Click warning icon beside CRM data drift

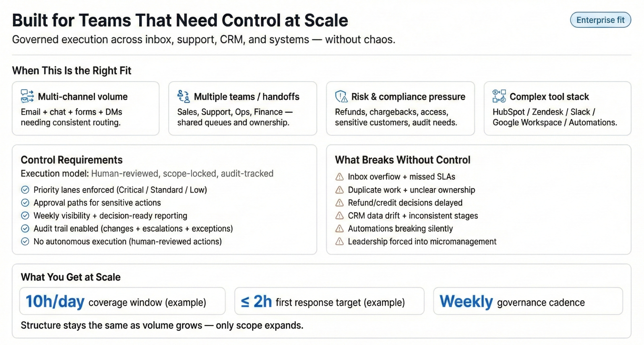340,216
